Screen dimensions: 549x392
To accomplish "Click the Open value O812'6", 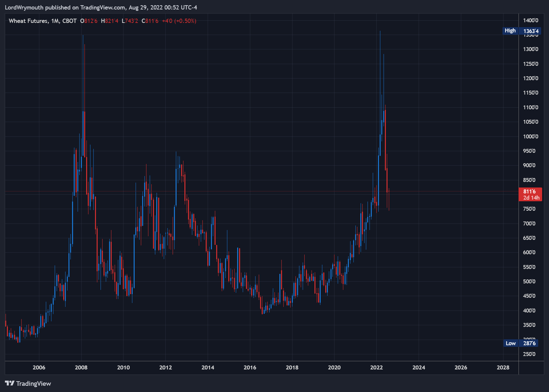I will tap(89, 21).
